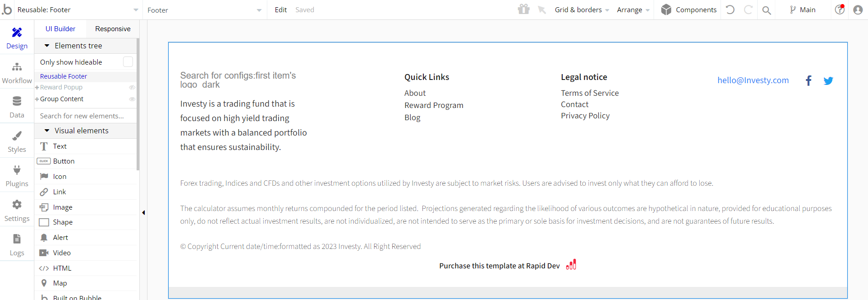Toggle visibility eye for Group Content
The height and width of the screenshot is (300, 868).
(132, 99)
